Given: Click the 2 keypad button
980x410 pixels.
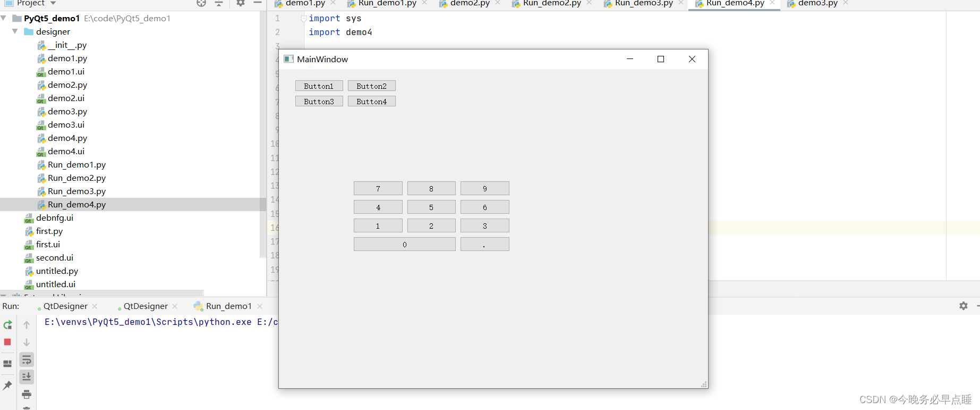Looking at the screenshot, I should pos(431,226).
